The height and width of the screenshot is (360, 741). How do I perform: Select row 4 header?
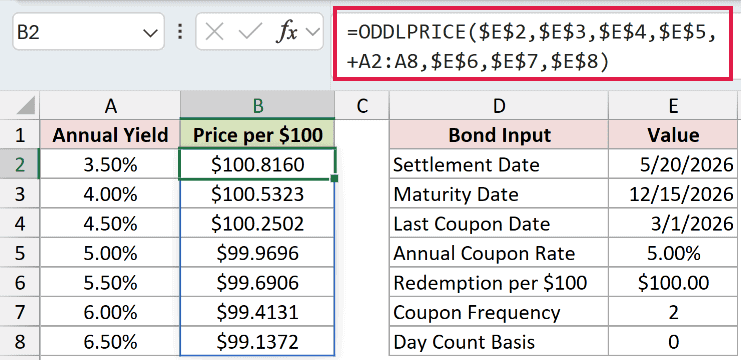click(19, 223)
